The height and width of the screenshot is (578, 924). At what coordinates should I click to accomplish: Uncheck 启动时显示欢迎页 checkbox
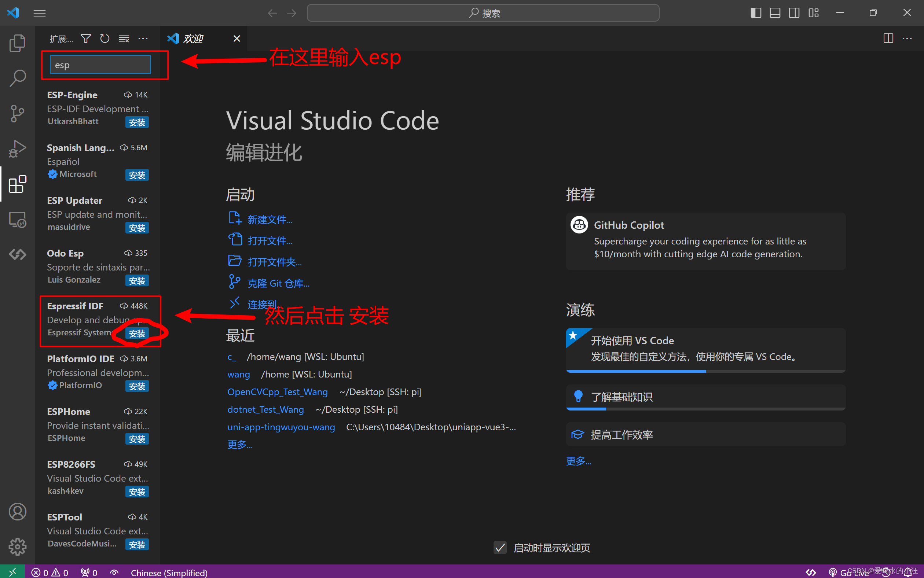(499, 548)
